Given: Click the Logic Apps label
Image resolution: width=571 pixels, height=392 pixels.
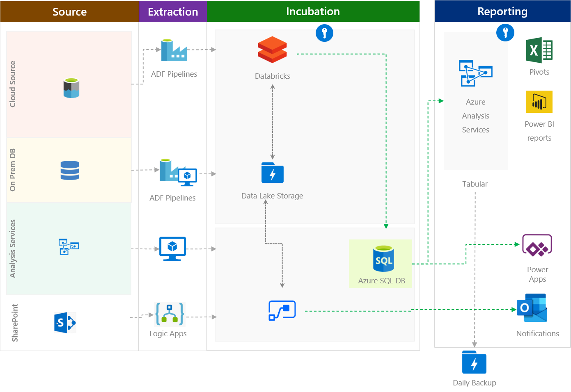Looking at the screenshot, I should (x=168, y=333).
